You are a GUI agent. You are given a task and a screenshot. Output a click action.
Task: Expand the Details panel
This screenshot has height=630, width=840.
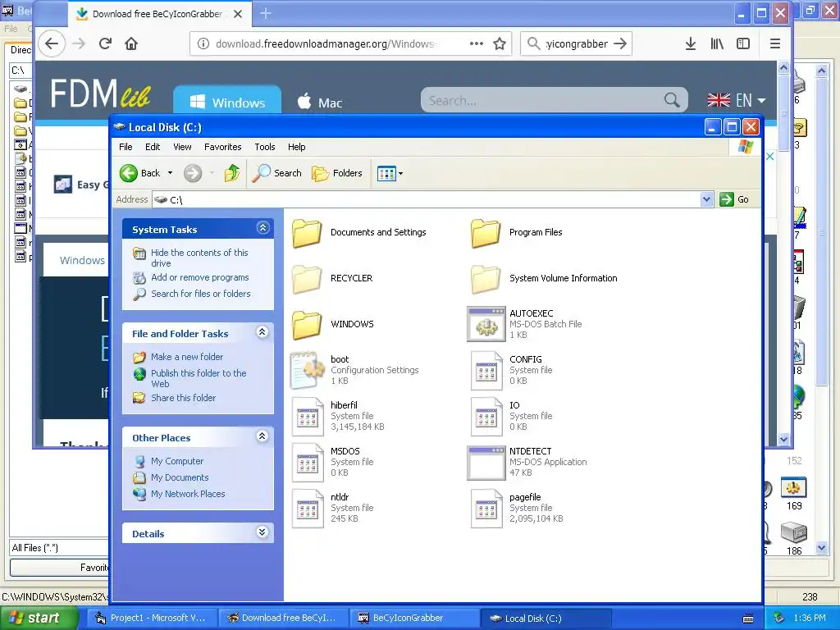[262, 532]
